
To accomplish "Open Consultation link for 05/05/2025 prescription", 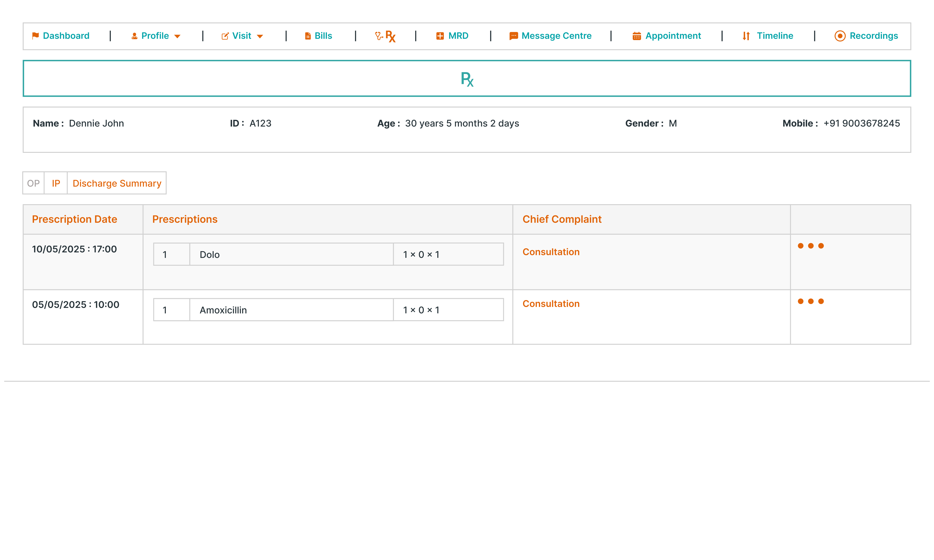I will coord(551,304).
